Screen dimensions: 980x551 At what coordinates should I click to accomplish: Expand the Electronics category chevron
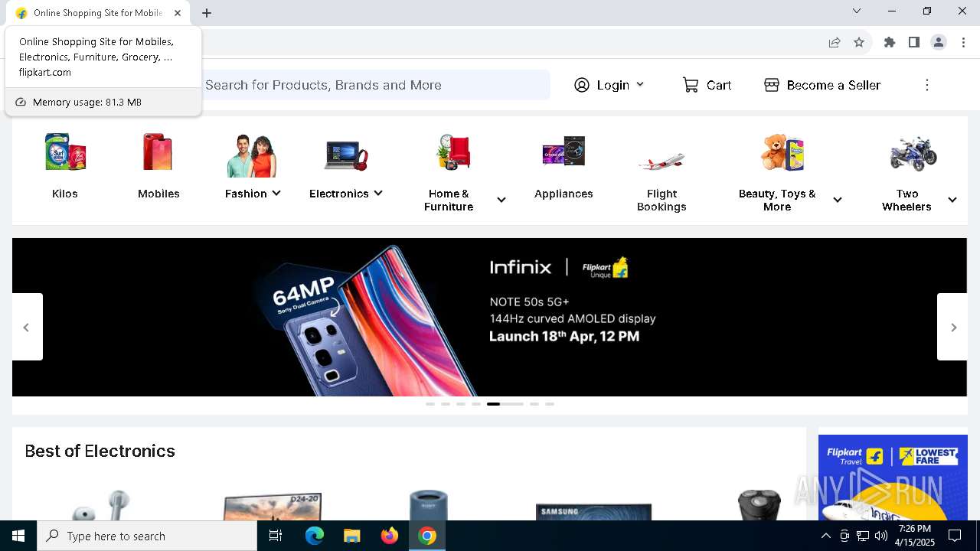point(378,194)
